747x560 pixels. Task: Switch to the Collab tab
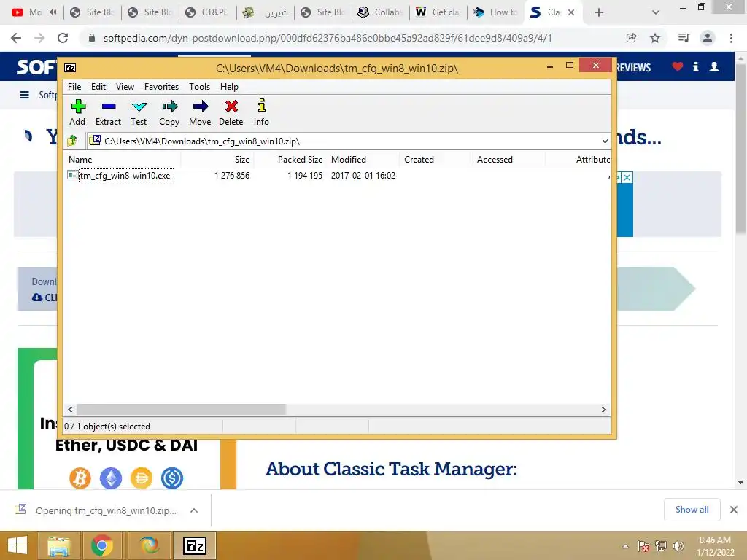click(x=380, y=12)
